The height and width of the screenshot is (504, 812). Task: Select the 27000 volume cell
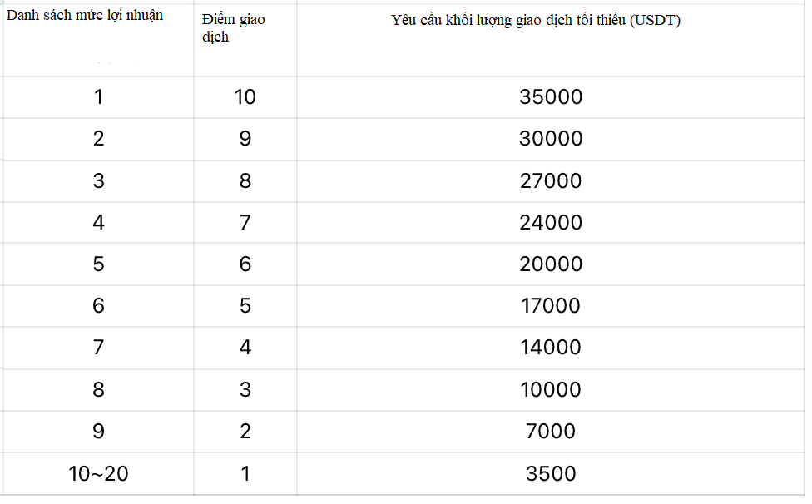(550, 180)
